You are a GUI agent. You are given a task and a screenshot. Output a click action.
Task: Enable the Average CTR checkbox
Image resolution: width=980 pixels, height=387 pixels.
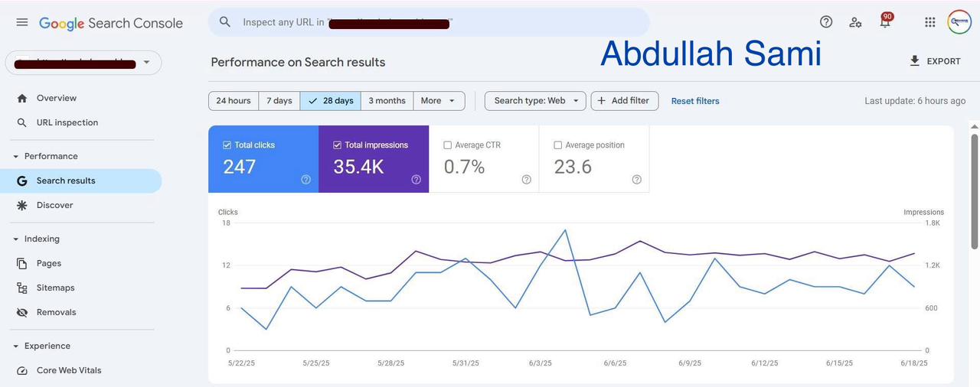click(x=448, y=145)
